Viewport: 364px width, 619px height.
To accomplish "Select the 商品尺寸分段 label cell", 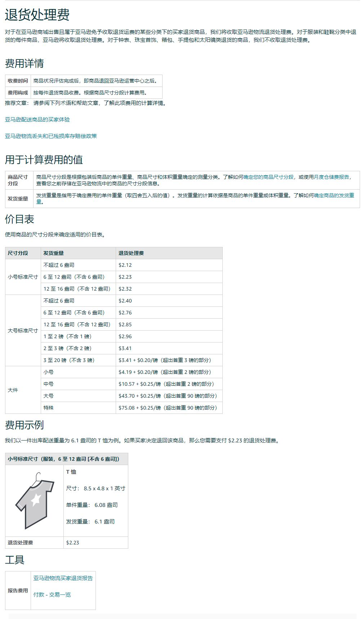I will [x=19, y=180].
